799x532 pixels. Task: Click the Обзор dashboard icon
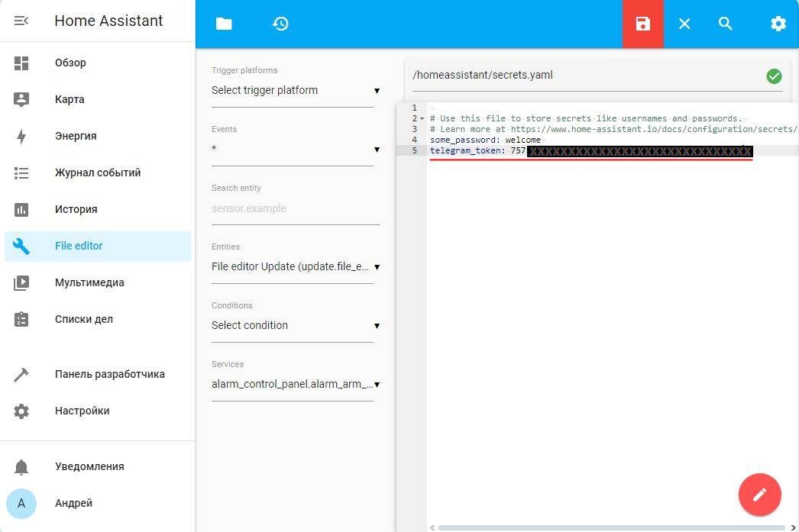pos(21,63)
